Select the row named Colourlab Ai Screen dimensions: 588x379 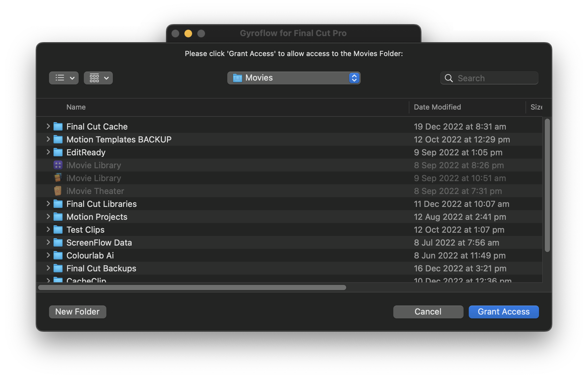pos(289,255)
